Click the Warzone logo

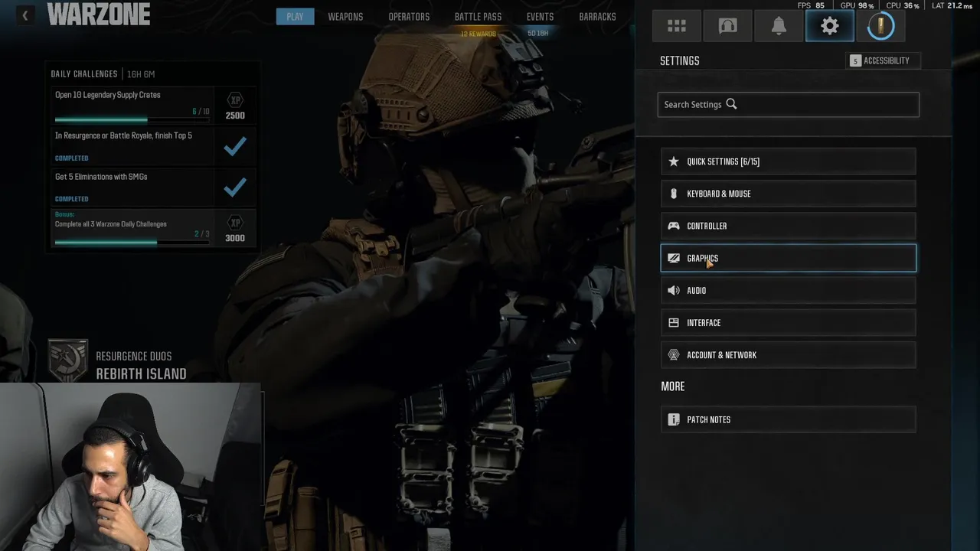point(99,14)
